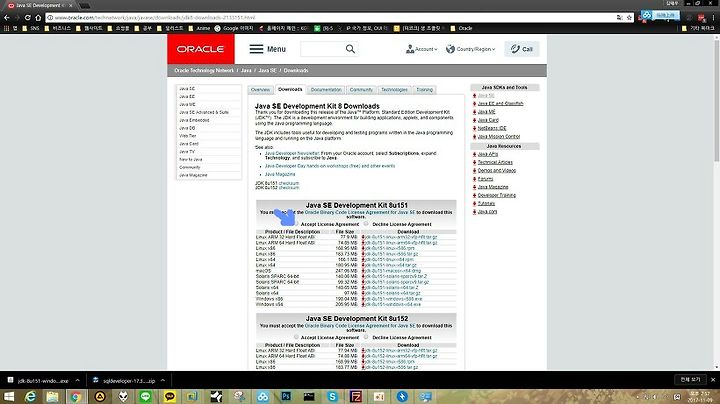Viewport: 720px width, 404px height.
Task: Open the SNS bookmarks folder
Action: [31, 28]
